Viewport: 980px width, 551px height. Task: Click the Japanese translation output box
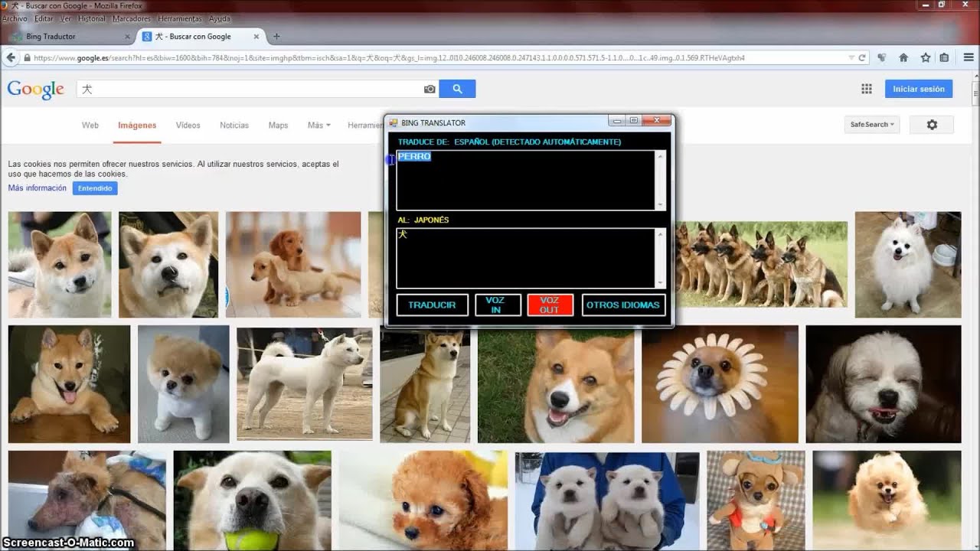526,258
